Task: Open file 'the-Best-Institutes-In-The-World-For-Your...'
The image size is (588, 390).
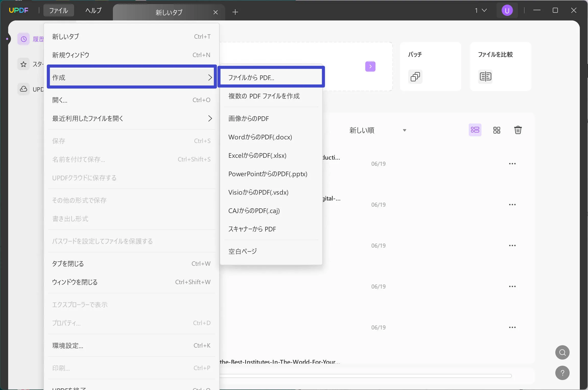Action: (x=280, y=362)
